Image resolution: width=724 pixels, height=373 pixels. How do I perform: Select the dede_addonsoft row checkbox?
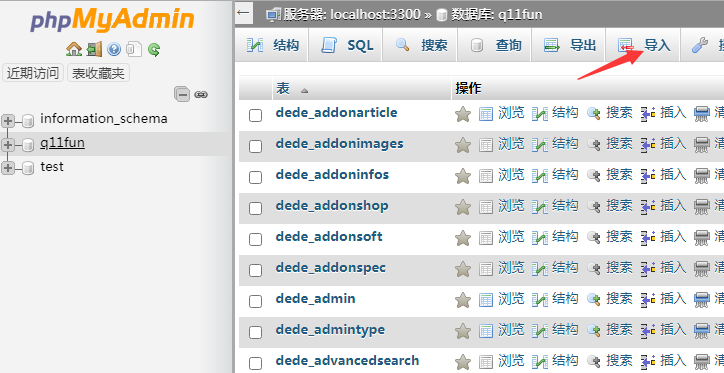tap(255, 239)
